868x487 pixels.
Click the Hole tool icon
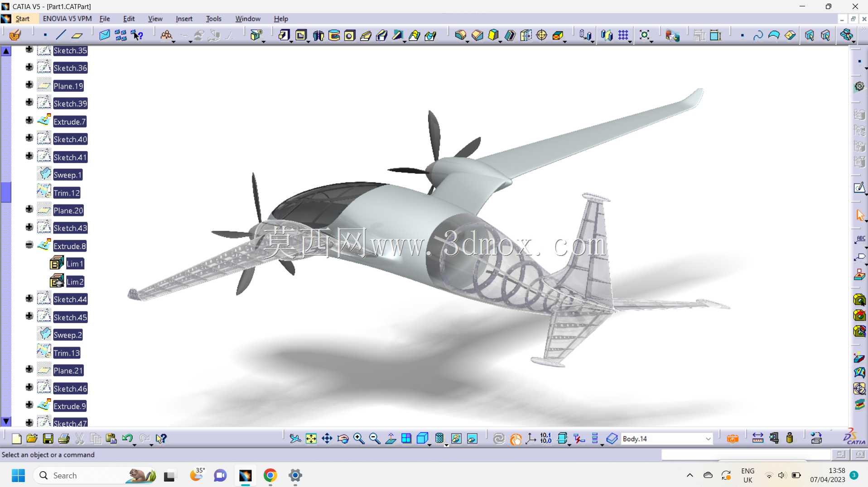350,35
